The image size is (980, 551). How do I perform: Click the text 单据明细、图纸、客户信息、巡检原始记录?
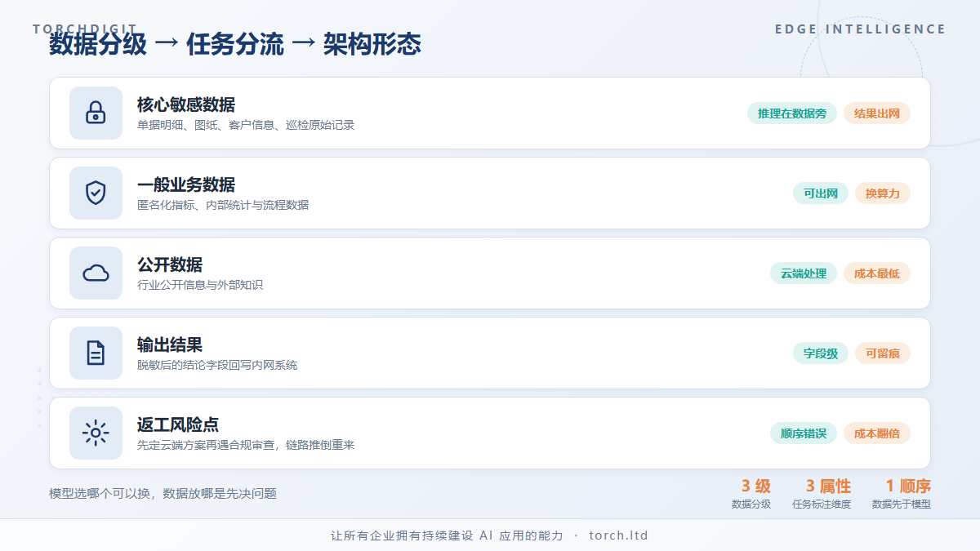click(x=246, y=125)
